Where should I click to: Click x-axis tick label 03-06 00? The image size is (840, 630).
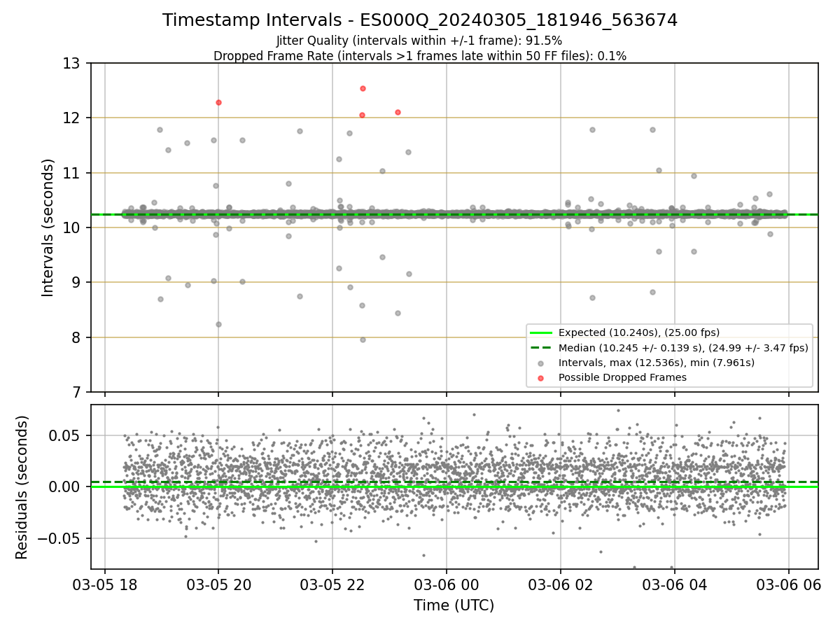point(447,585)
